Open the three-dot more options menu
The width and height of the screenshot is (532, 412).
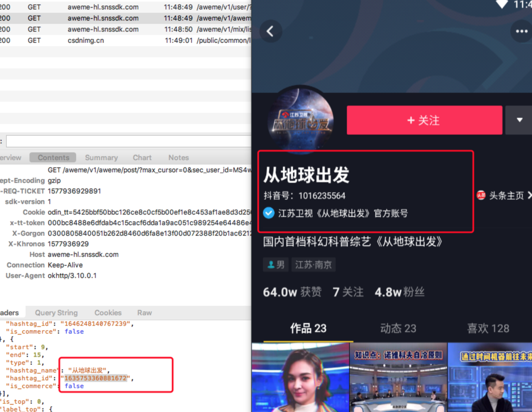(x=521, y=31)
